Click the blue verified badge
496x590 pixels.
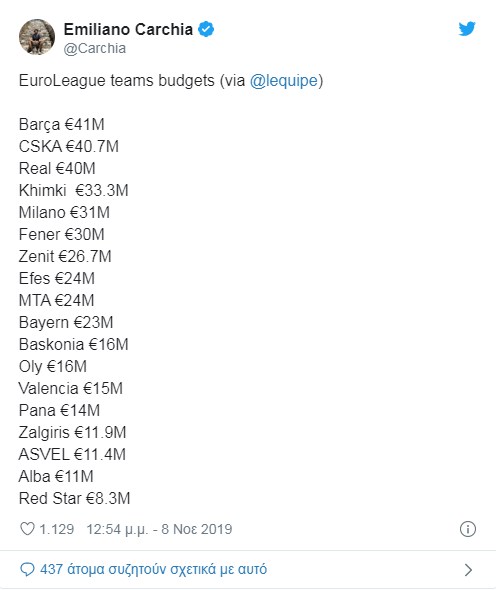point(206,29)
